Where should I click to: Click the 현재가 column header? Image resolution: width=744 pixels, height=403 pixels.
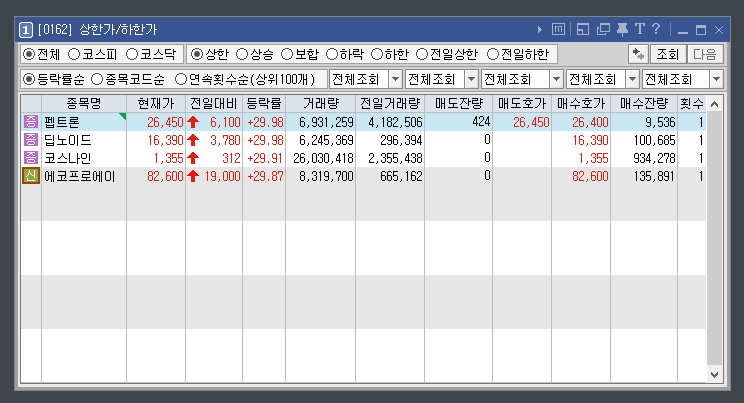(x=156, y=103)
